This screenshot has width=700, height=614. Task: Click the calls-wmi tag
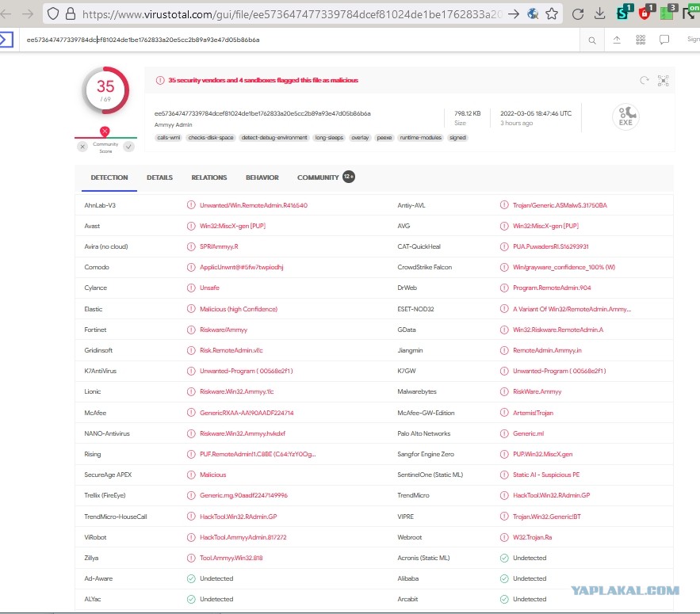click(168, 137)
